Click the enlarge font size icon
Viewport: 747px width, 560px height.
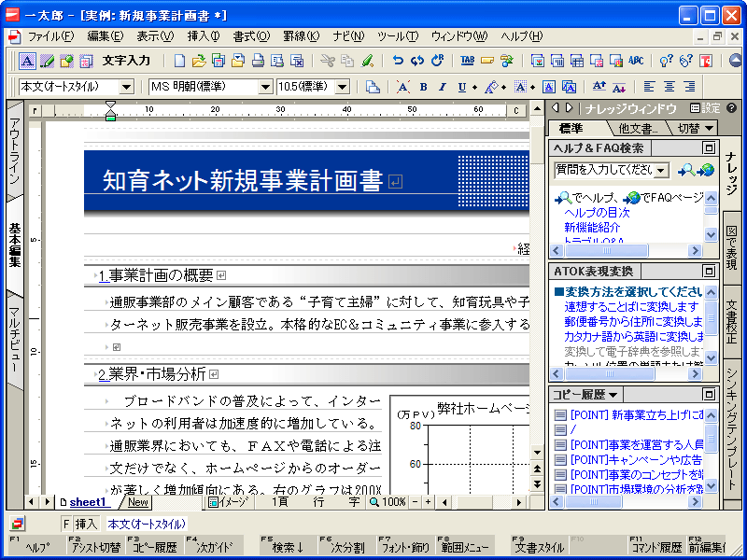[x=599, y=87]
